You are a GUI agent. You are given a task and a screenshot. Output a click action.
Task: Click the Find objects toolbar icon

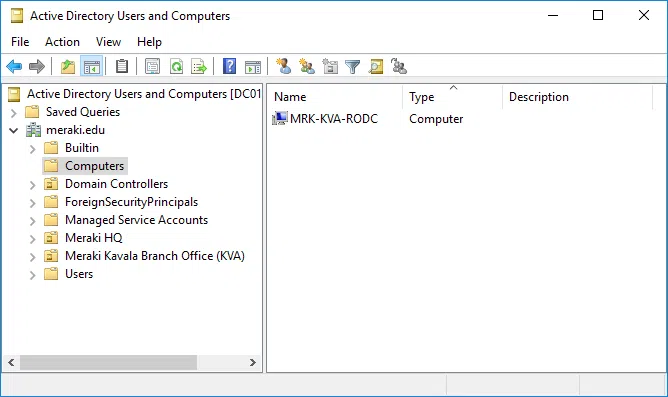coord(376,66)
